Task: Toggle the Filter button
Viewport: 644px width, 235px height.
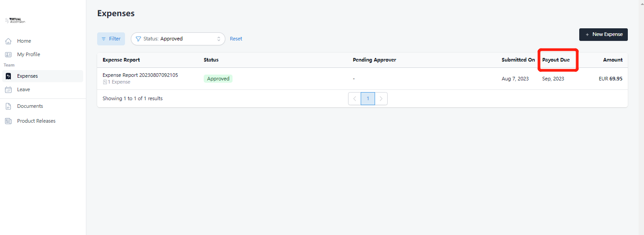Action: point(111,39)
